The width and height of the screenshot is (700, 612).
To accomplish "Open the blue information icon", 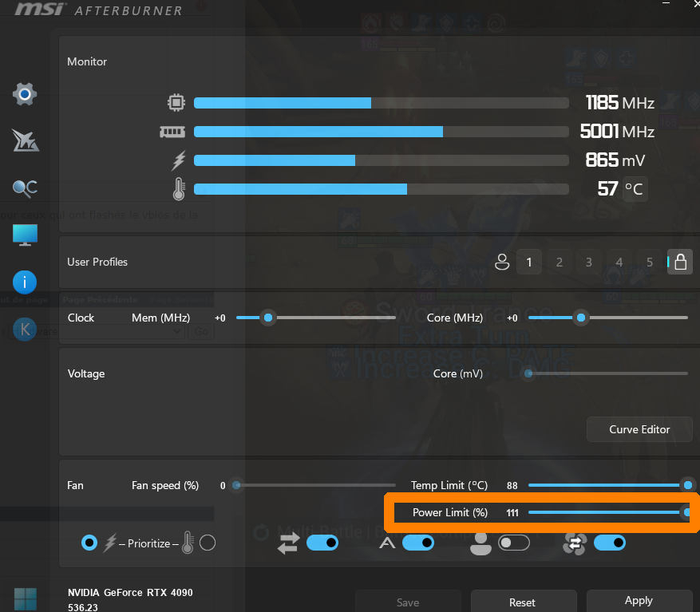I will click(x=25, y=282).
